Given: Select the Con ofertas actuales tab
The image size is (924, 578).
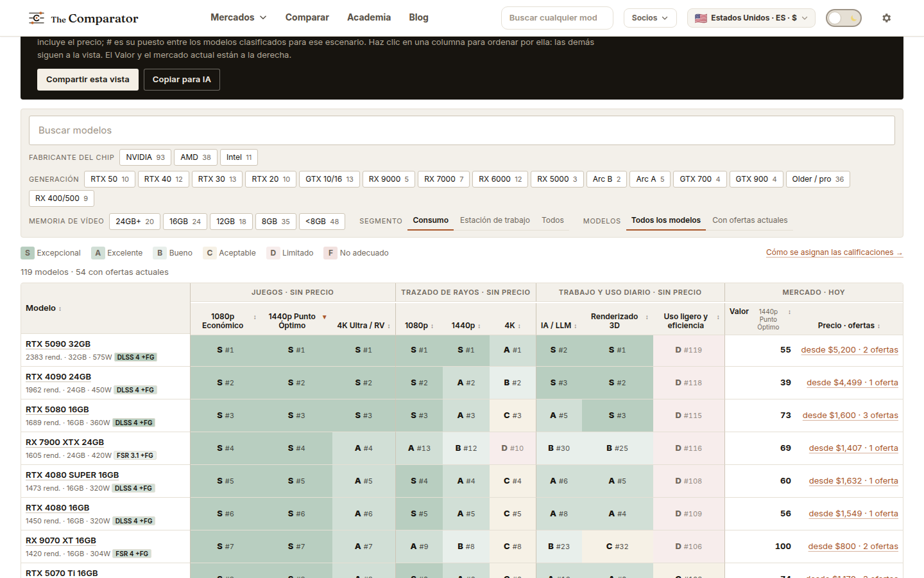Looking at the screenshot, I should 749,220.
